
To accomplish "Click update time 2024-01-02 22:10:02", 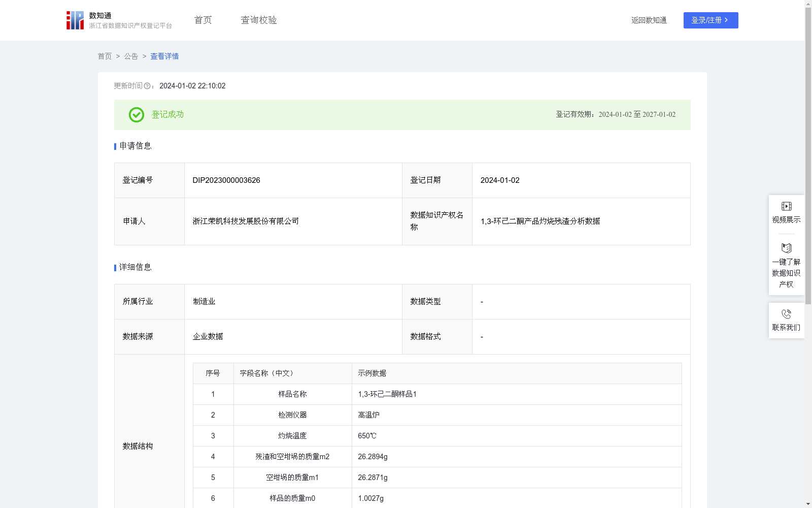I will [x=192, y=86].
